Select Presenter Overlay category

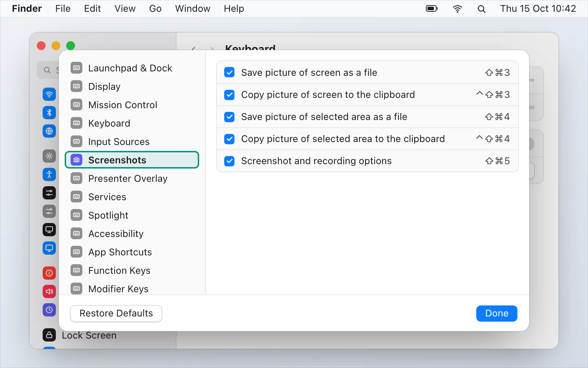(132, 178)
